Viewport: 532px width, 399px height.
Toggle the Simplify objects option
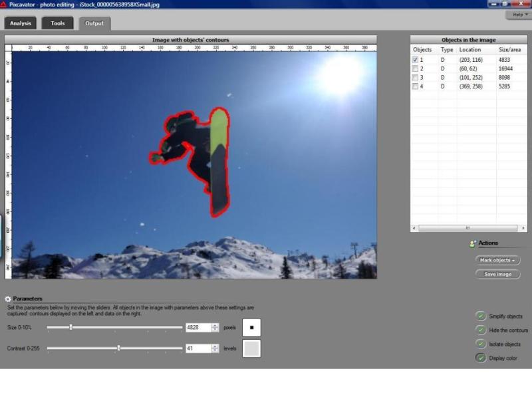480,316
